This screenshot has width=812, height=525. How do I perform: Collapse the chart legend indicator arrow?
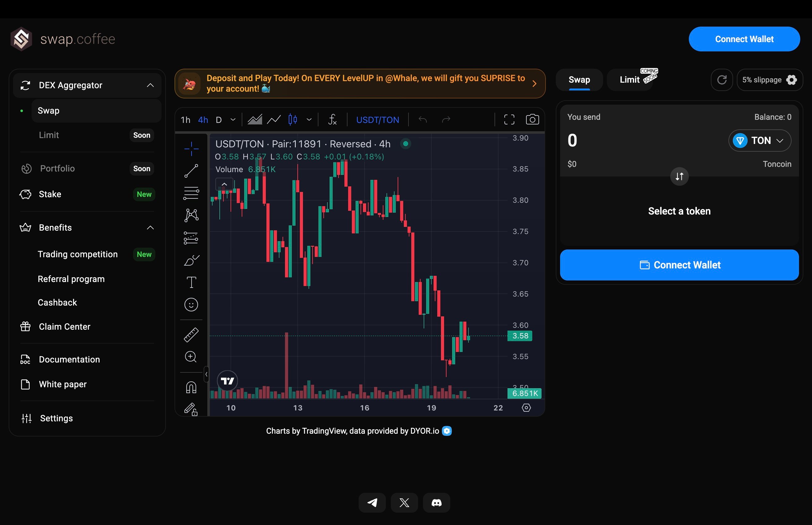224,184
